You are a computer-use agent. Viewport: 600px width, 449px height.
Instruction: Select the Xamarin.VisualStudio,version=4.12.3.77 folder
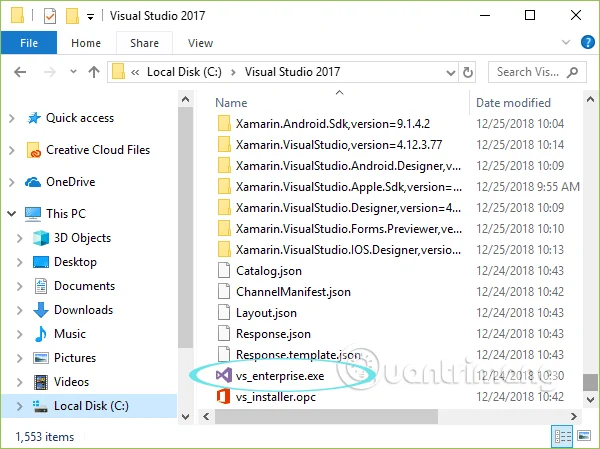point(339,145)
